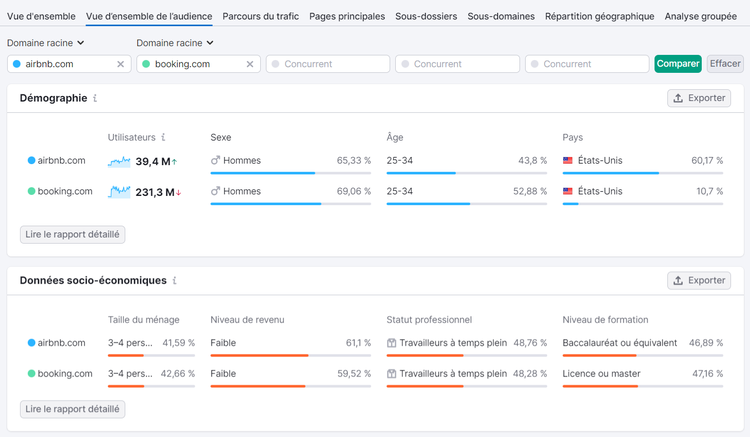Click the US flag in airbnb.com row

coord(568,161)
